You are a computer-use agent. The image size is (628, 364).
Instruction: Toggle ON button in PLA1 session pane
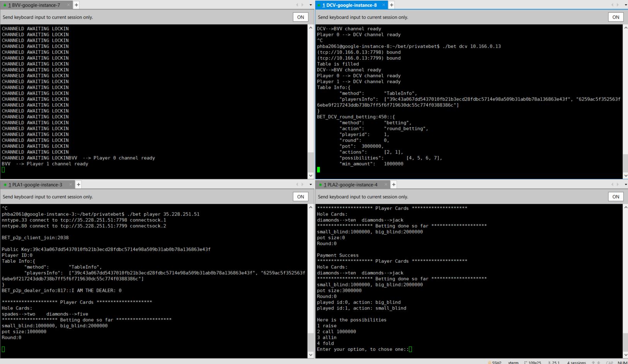[x=300, y=197]
